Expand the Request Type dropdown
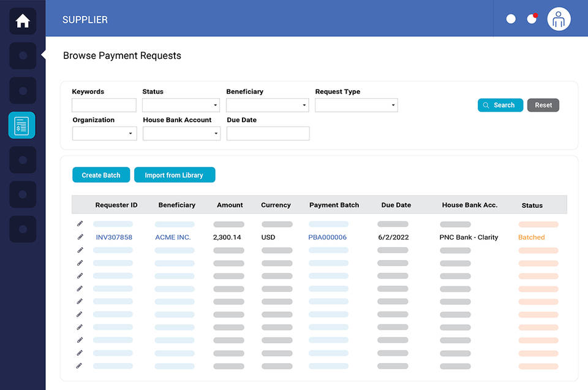 (356, 104)
